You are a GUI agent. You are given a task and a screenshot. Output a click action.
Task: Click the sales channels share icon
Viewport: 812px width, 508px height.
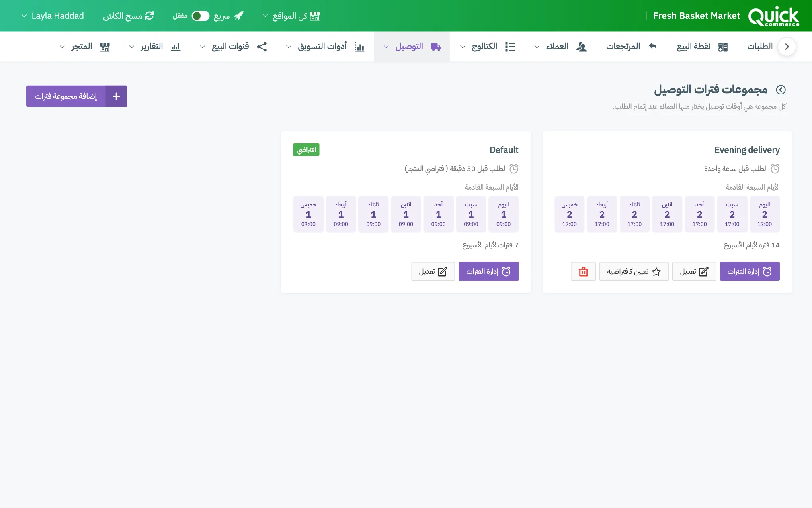262,47
